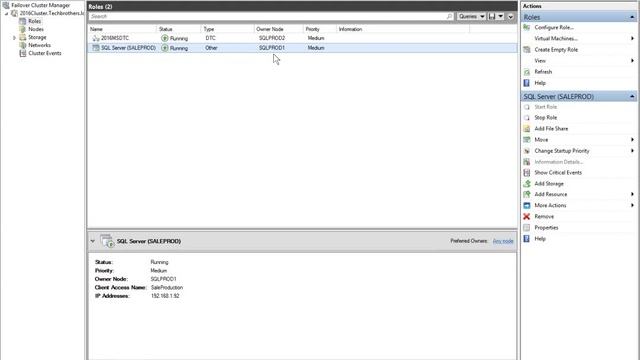
Task: Click the Change Startup Priority icon
Action: click(x=527, y=151)
